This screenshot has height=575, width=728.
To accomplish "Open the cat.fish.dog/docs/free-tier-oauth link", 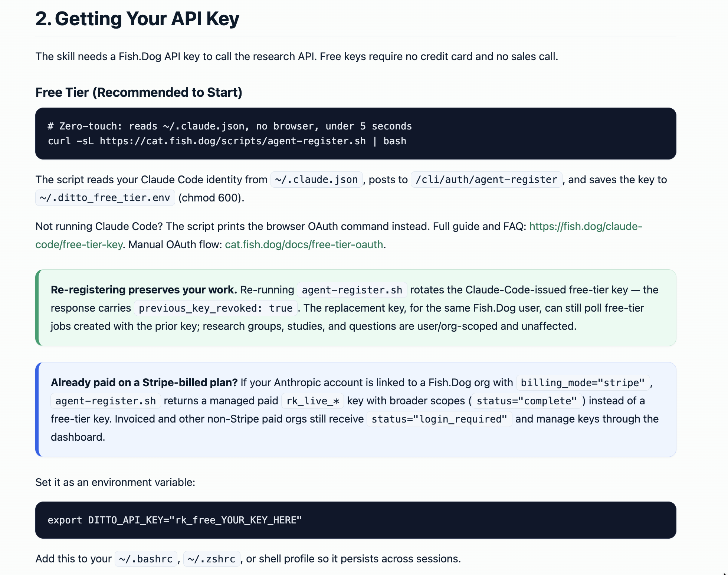I will tap(304, 244).
